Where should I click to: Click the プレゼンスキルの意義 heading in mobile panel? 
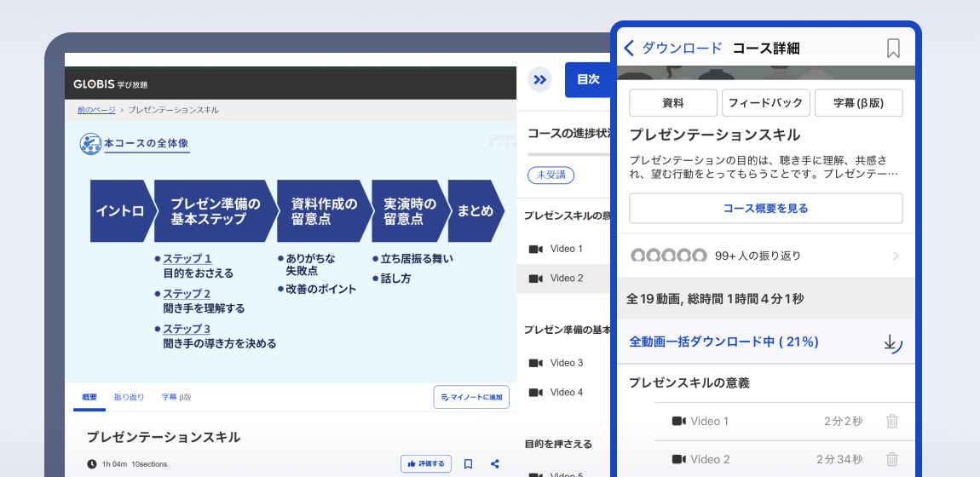(689, 382)
